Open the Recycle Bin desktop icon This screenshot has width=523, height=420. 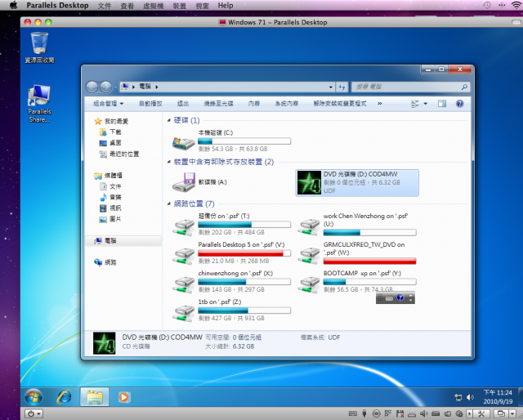[39, 47]
